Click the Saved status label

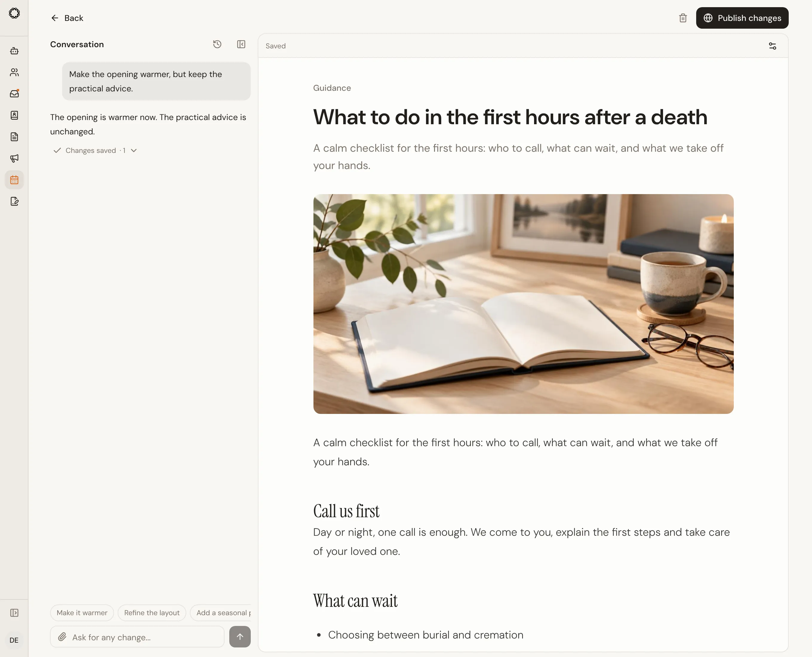tap(276, 46)
